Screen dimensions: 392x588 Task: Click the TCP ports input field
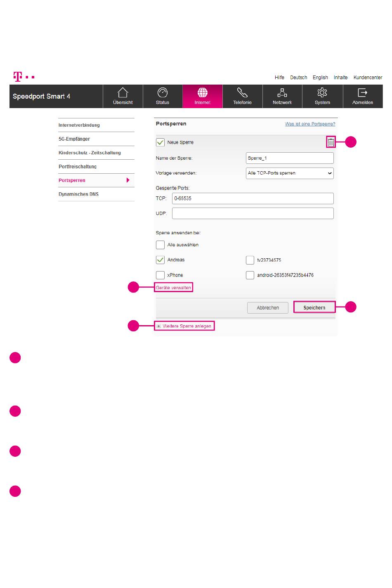pyautogui.click(x=253, y=198)
